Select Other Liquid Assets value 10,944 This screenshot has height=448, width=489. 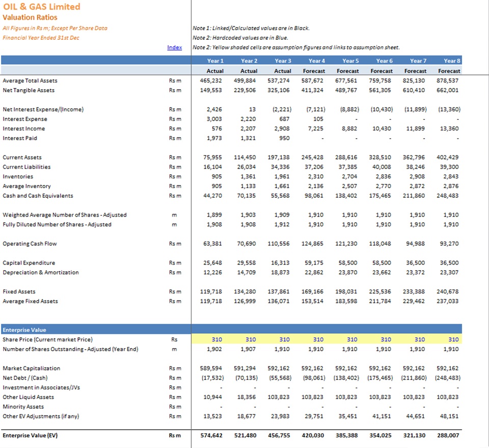tap(212, 397)
